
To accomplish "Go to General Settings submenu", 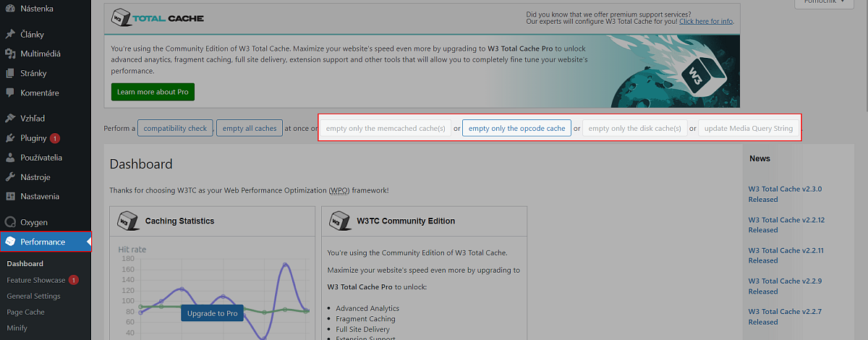I will [x=33, y=296].
